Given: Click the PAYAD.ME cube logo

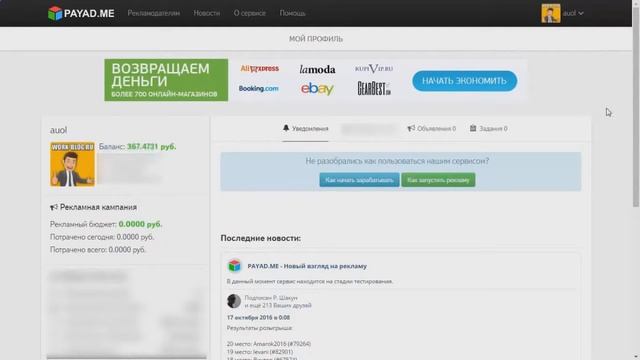Looking at the screenshot, I should (x=55, y=13).
